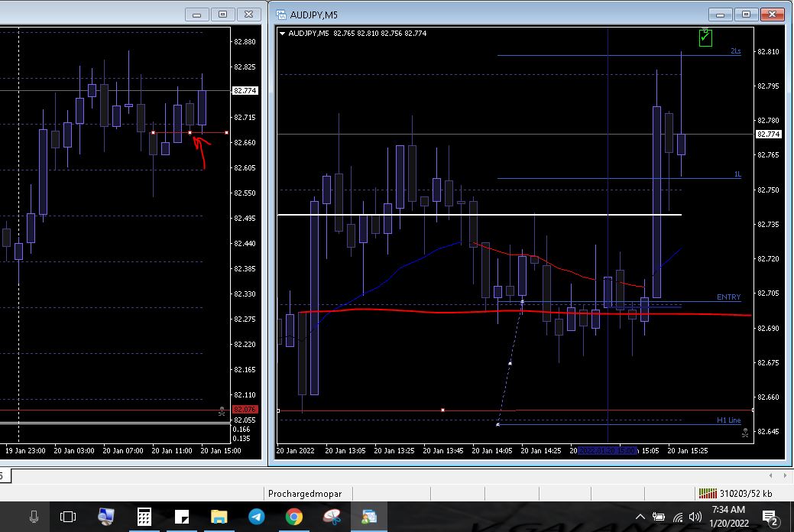The image size is (794, 532).
Task: Click the skull icon on the left chart
Action: 222,410
